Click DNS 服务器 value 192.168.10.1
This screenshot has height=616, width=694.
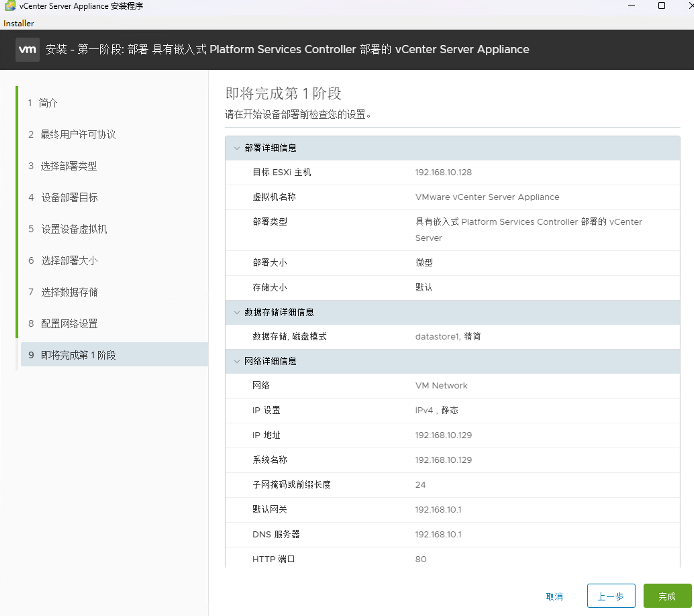[x=438, y=534]
